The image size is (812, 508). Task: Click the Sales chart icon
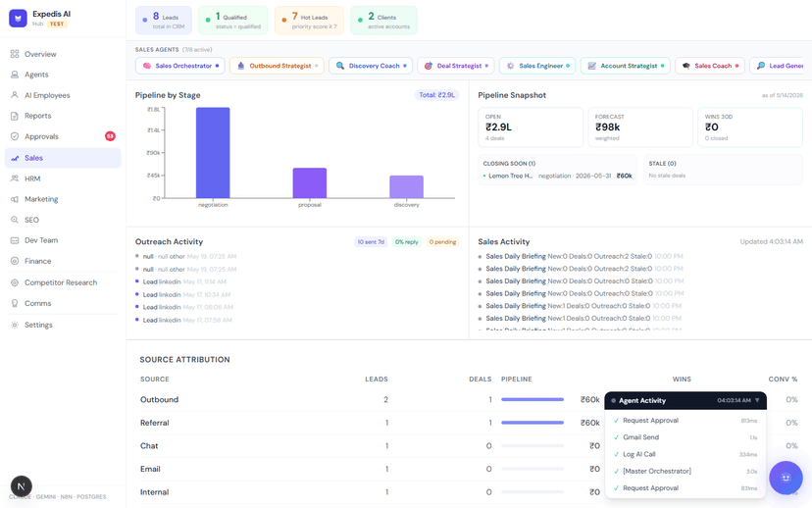click(x=15, y=158)
